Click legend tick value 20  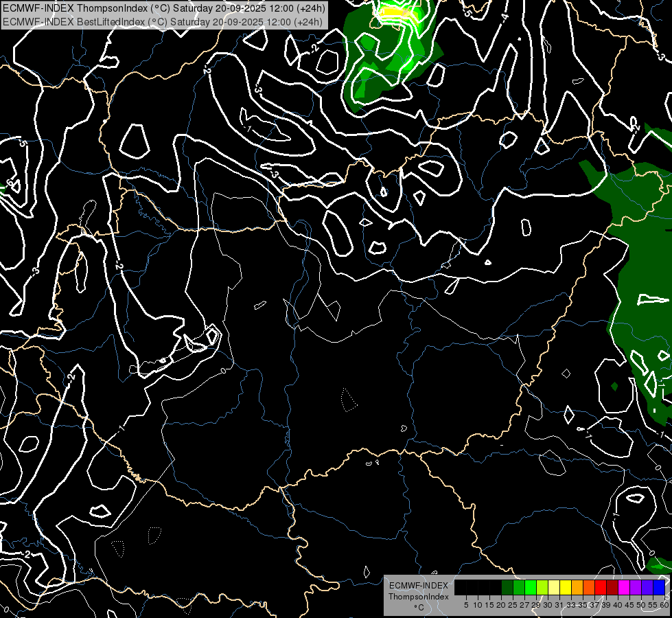(501, 605)
